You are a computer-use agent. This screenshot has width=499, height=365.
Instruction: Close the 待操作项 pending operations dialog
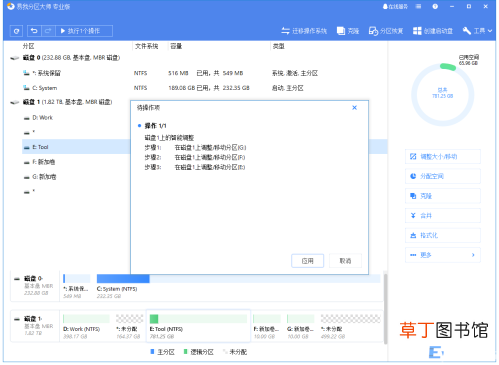354,107
